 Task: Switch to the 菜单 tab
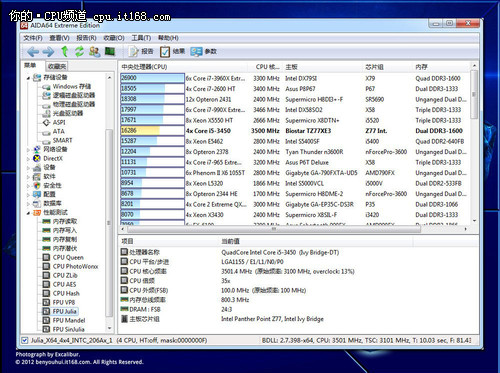tap(30, 66)
